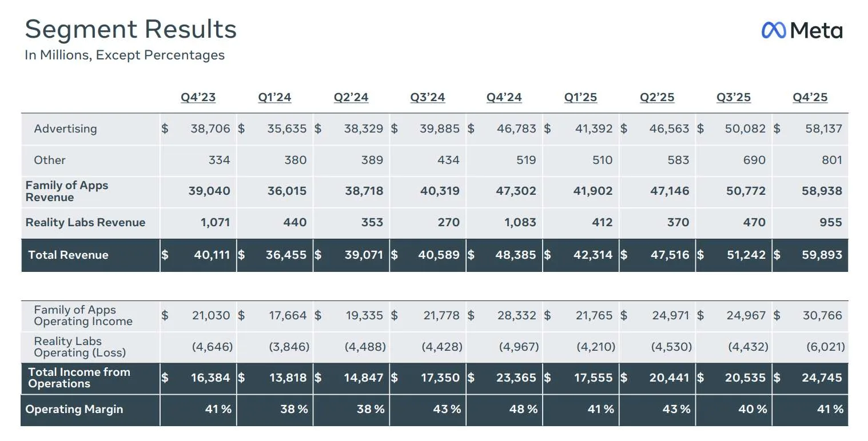Click Q4'25 total revenue value 59,893
868x441 pixels.
822,255
